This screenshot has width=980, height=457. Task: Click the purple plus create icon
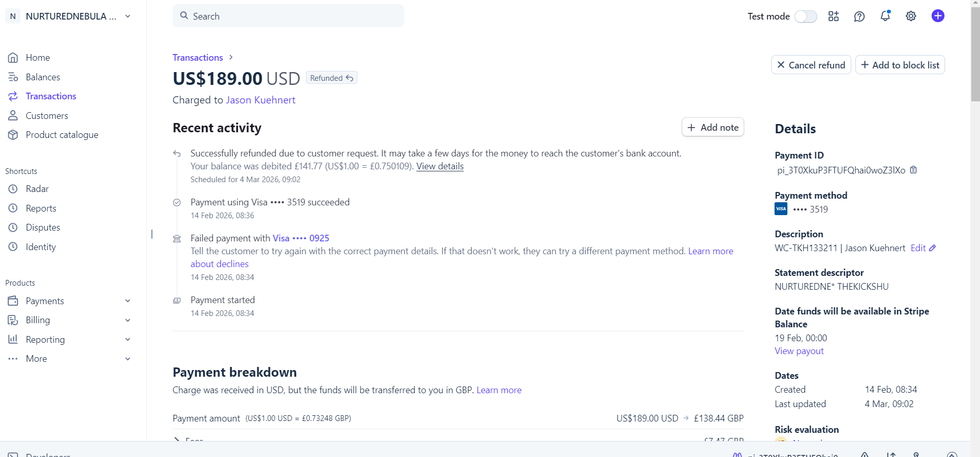938,16
